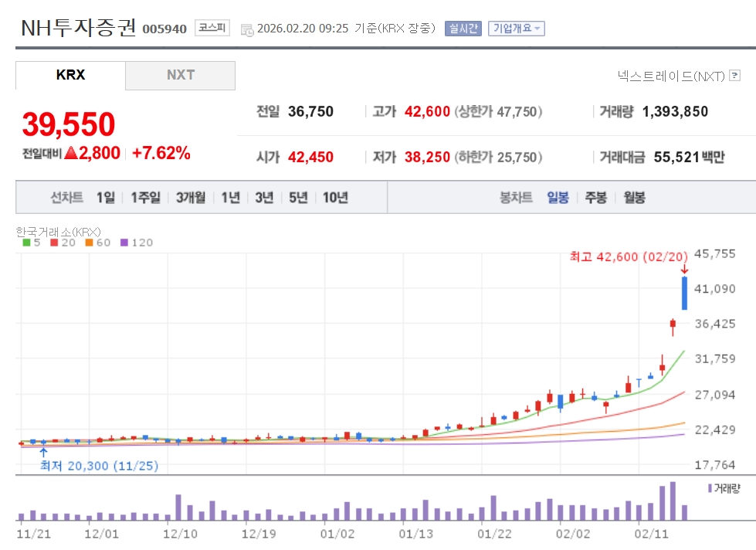Click the red up-triangle change indicator
The height and width of the screenshot is (550, 756).
point(71,153)
